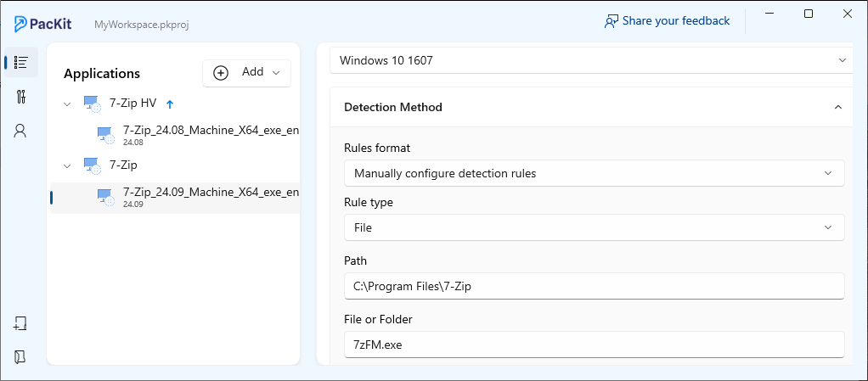Click the plus circle icon on Add
This screenshot has width=868, height=381.
point(221,73)
